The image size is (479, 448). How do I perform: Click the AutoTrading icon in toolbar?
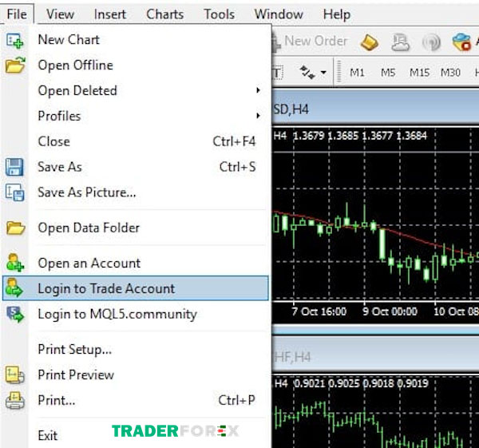tap(461, 42)
